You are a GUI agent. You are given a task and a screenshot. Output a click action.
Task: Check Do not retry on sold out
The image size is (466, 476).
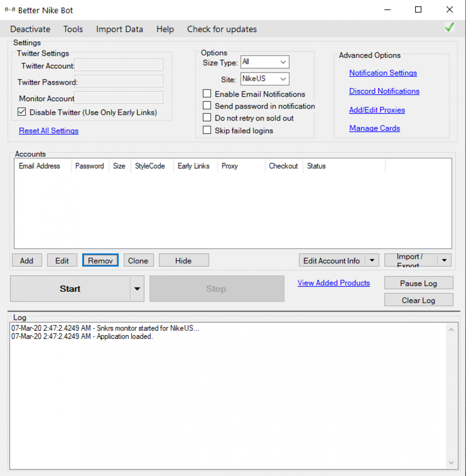(x=207, y=118)
